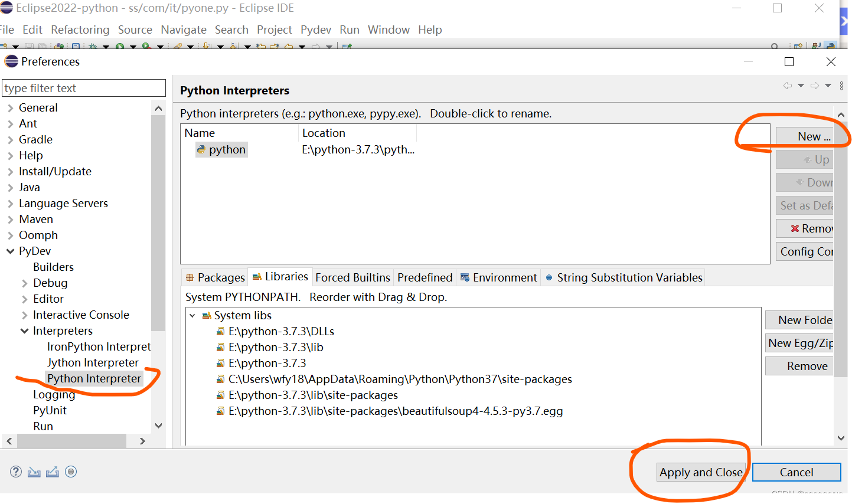
Task: Click the Oomph preference recorder icon
Action: pos(71,472)
